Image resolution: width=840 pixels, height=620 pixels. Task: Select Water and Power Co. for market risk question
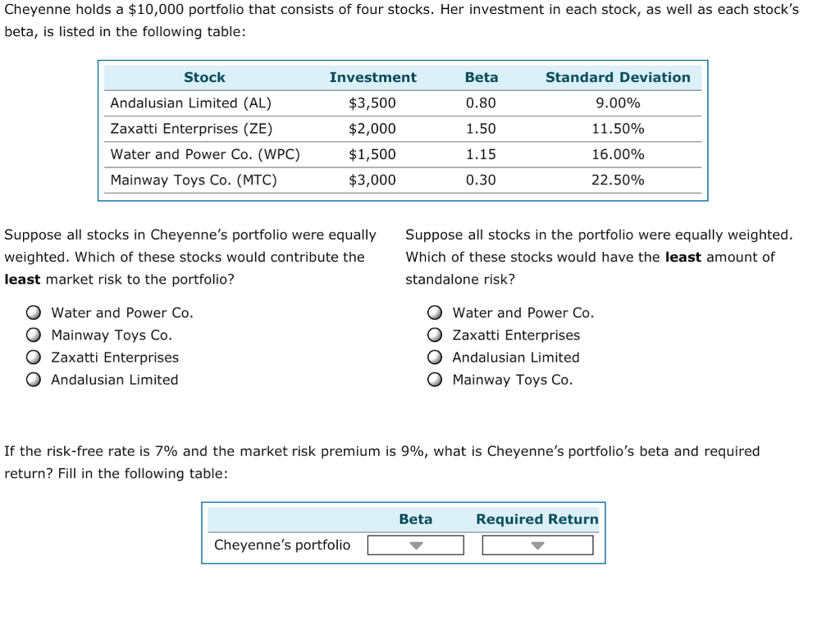[x=34, y=312]
